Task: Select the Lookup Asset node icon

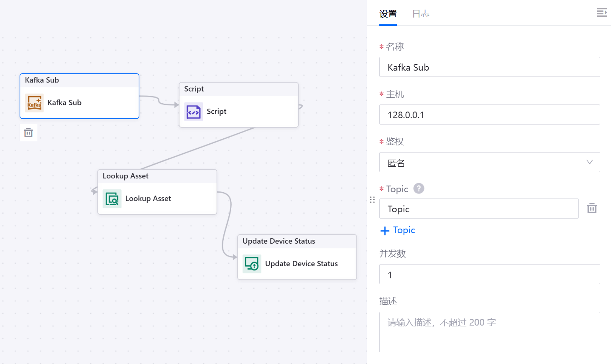Action: [x=112, y=199]
